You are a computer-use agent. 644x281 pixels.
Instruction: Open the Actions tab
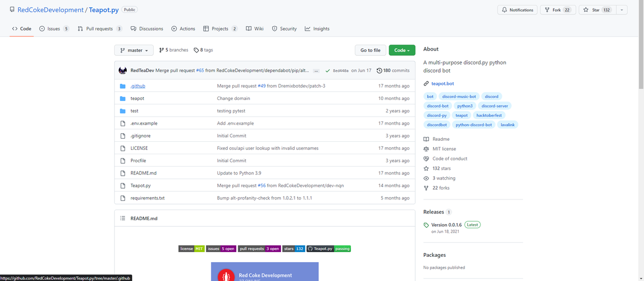click(183, 28)
